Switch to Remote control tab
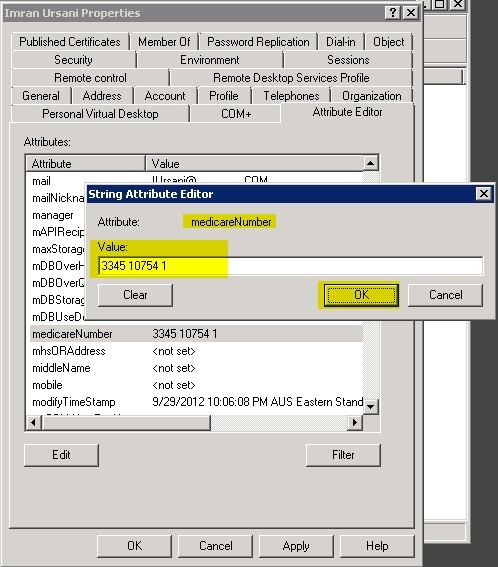498x567 pixels. 90,78
